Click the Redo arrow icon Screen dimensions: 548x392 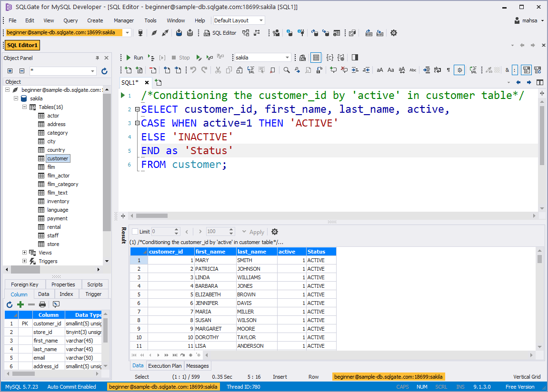204,70
